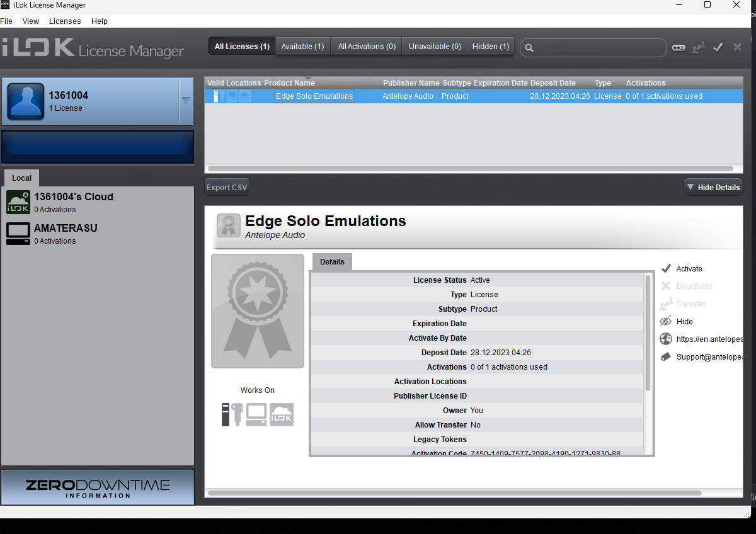756x534 pixels.
Task: Click the small badge icon beside Edge Solo Emulations title
Action: click(229, 225)
